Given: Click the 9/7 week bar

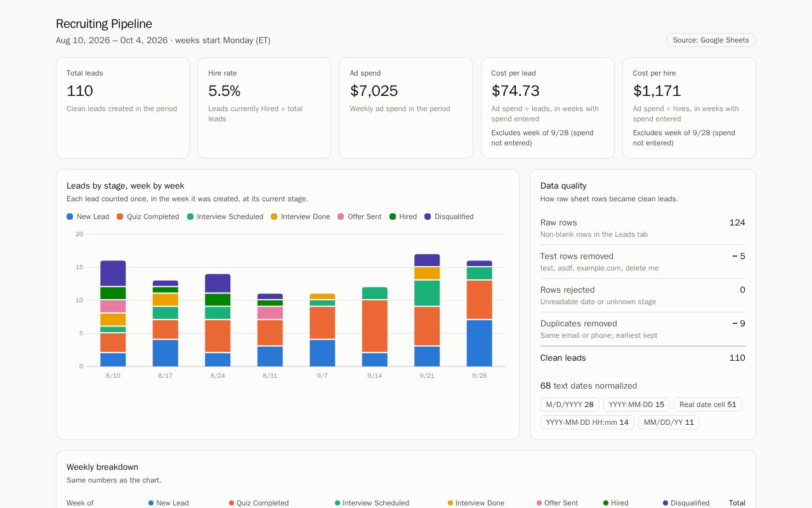Looking at the screenshot, I should pyautogui.click(x=322, y=330).
